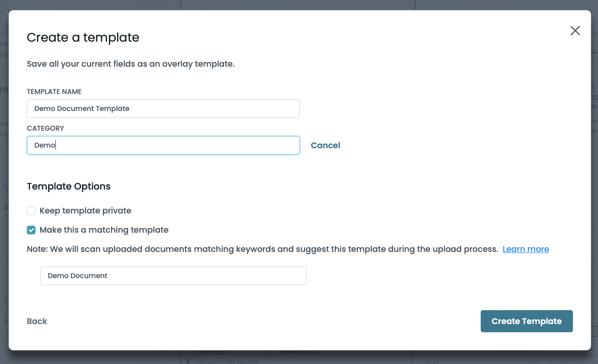Screen dimensions: 598x364
Task: Cancel the new category entry
Action: point(325,145)
